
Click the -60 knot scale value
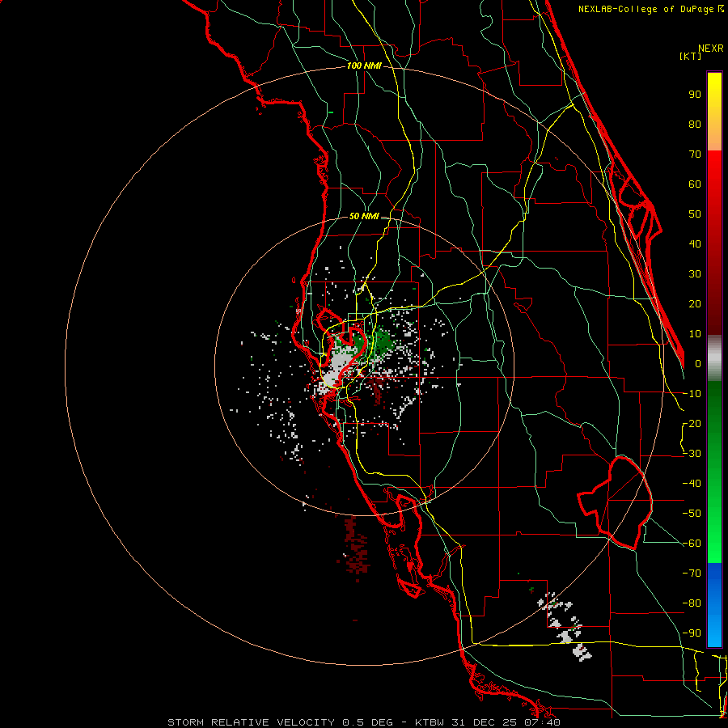(x=692, y=544)
